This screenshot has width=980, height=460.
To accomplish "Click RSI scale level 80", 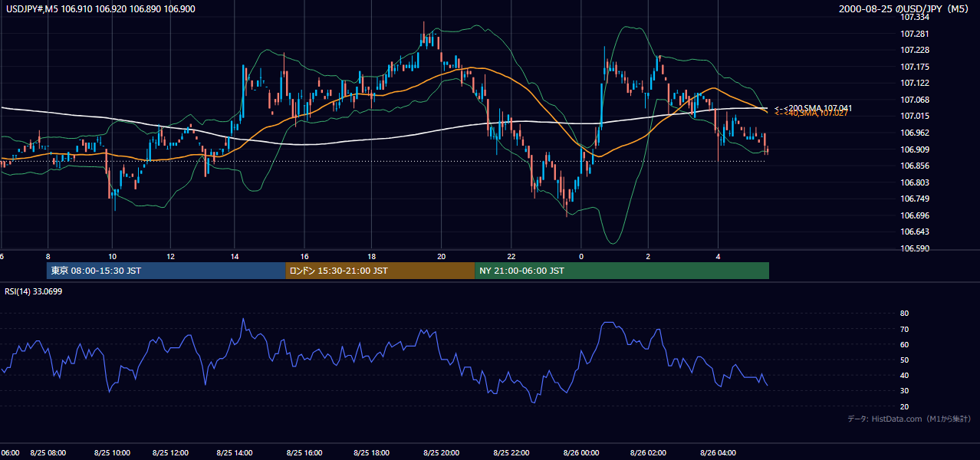I will 904,314.
